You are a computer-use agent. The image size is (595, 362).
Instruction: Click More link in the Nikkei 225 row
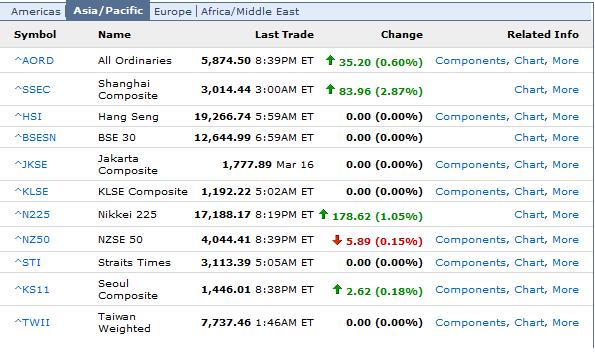[565, 214]
